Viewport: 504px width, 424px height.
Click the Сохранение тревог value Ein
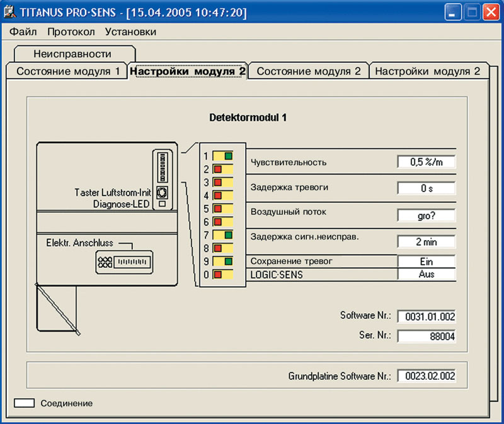click(427, 261)
